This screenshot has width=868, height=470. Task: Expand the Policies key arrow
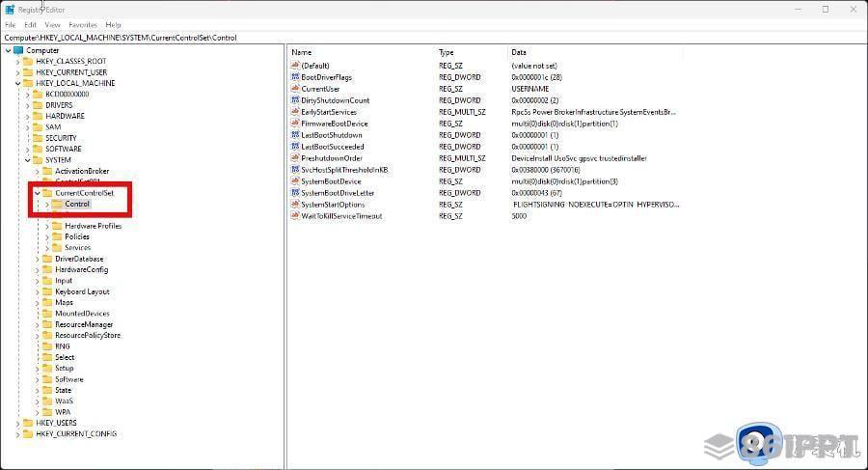47,236
